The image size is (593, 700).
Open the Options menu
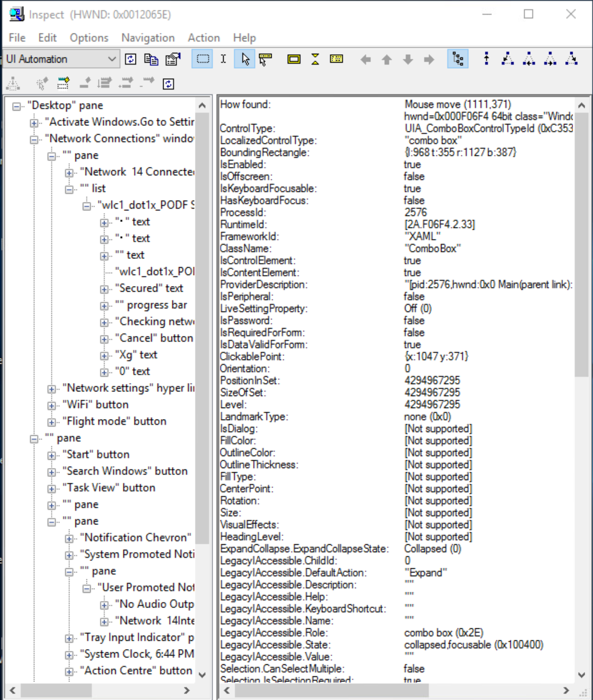point(89,38)
